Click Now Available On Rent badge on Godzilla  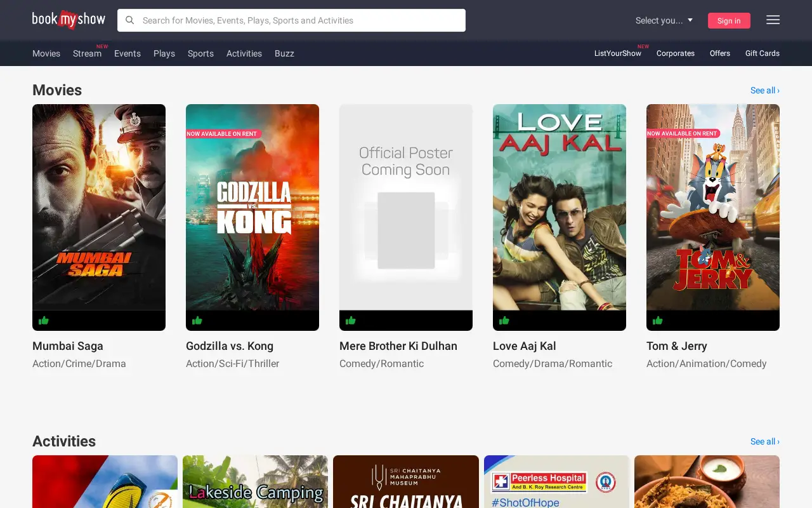tap(223, 134)
